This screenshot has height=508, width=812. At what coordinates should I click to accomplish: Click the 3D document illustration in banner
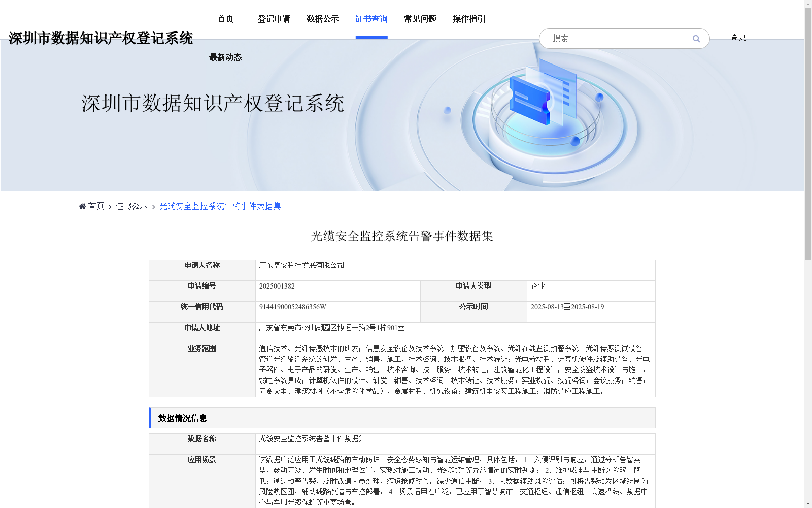pos(543,92)
